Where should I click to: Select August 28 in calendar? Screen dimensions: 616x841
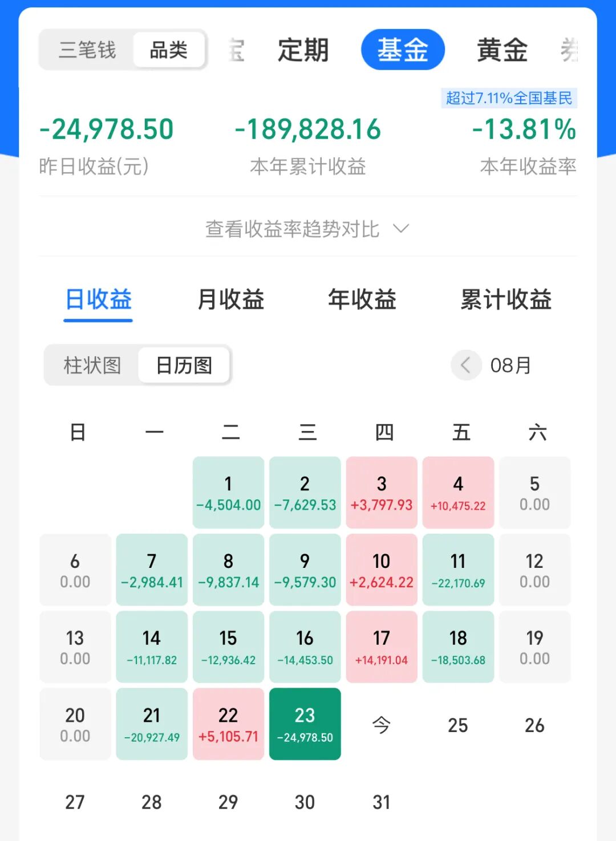coord(152,802)
